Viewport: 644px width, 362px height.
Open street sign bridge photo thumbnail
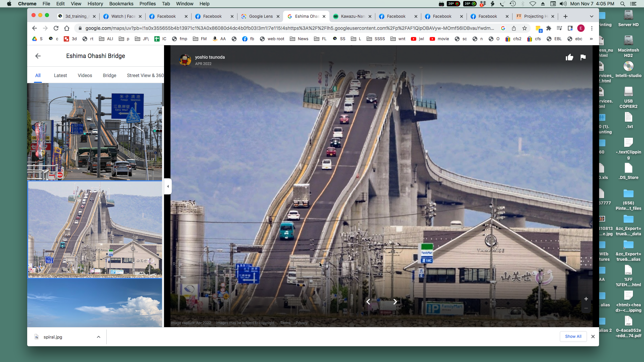coord(95,132)
